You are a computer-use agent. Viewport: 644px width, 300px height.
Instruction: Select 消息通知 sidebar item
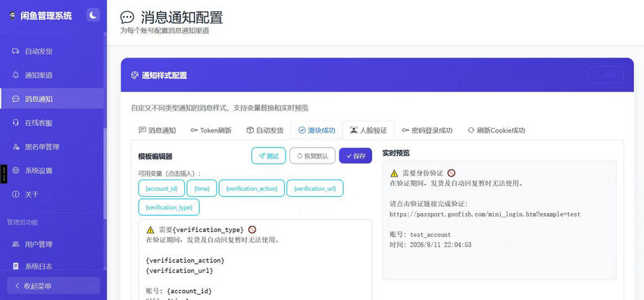point(52,98)
